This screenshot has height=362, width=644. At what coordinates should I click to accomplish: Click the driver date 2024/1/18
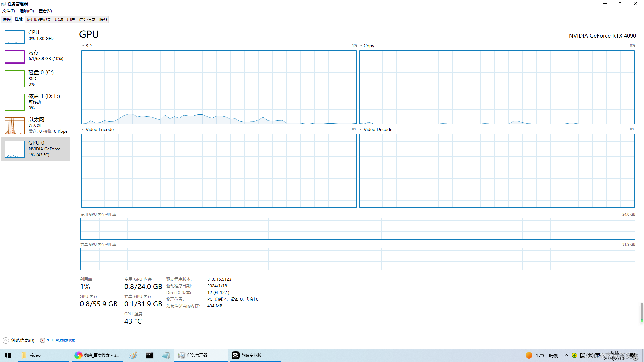[217, 286]
